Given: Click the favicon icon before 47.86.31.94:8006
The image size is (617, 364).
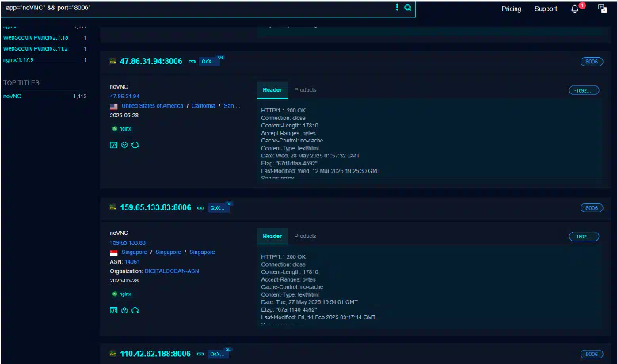Looking at the screenshot, I should 112,61.
